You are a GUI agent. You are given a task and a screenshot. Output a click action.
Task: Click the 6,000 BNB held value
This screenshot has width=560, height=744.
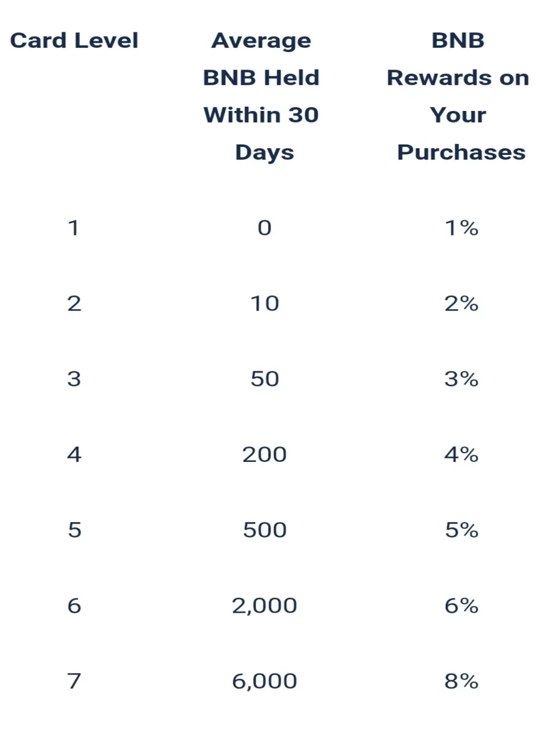point(265,681)
